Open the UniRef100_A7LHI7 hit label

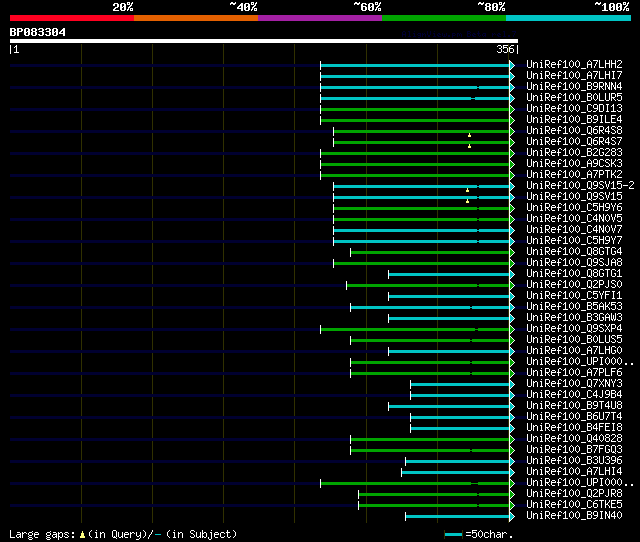[574, 76]
